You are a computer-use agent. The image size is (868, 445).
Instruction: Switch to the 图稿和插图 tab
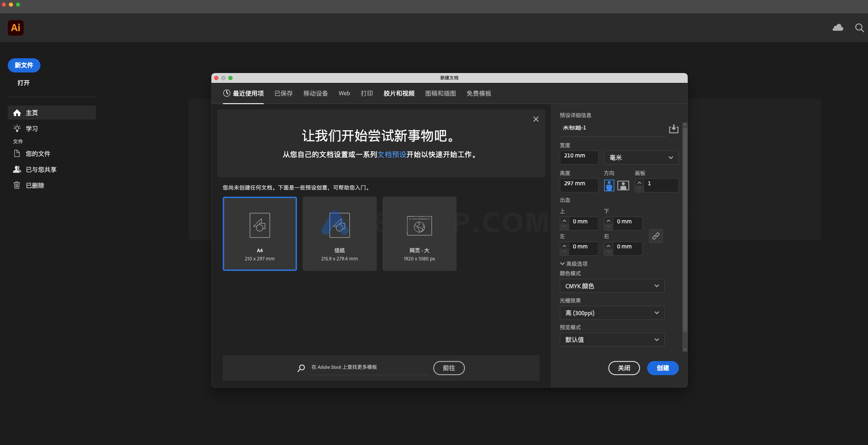point(441,94)
